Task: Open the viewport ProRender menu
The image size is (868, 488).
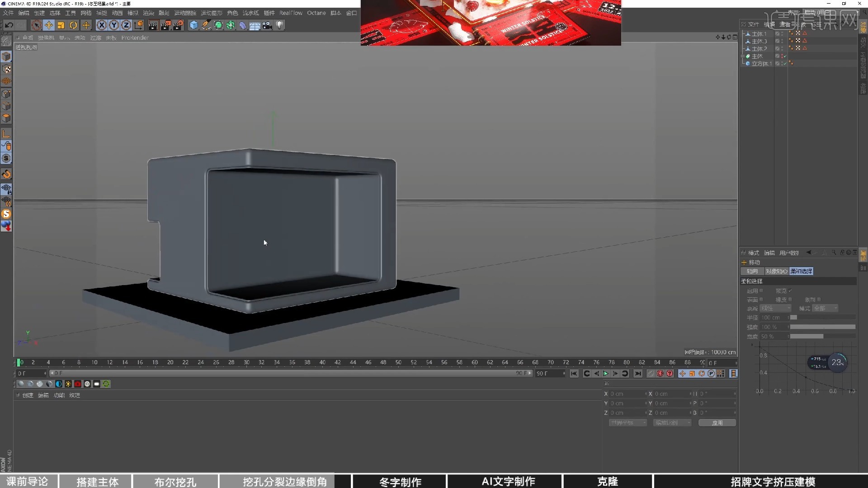Action: pos(135,38)
